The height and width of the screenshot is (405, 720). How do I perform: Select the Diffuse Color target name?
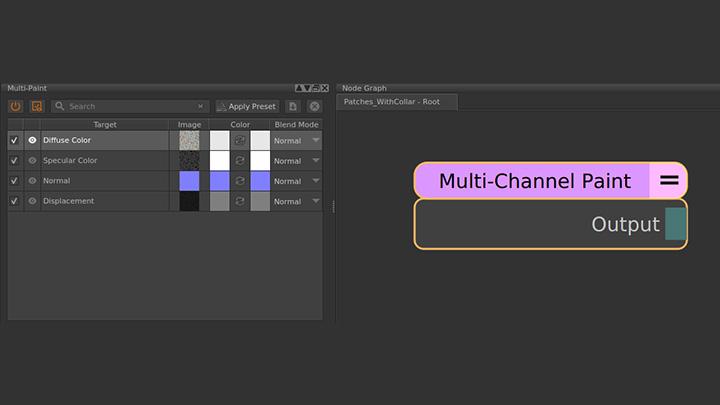(67, 140)
